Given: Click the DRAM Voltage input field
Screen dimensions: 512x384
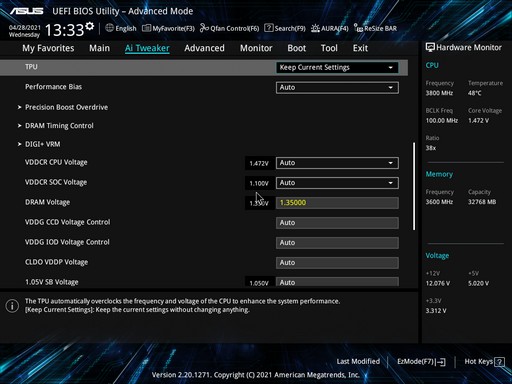Looking at the screenshot, I should pos(337,203).
